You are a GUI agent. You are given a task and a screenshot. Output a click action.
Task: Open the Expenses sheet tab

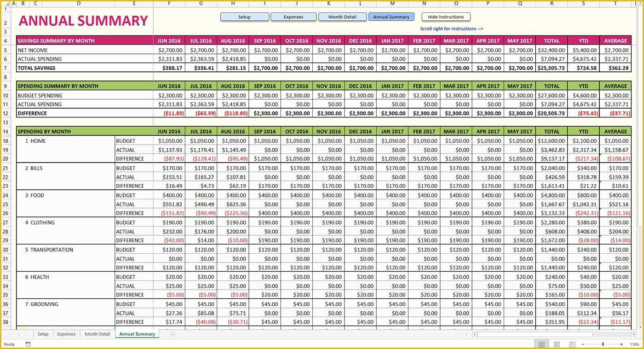coord(66,334)
